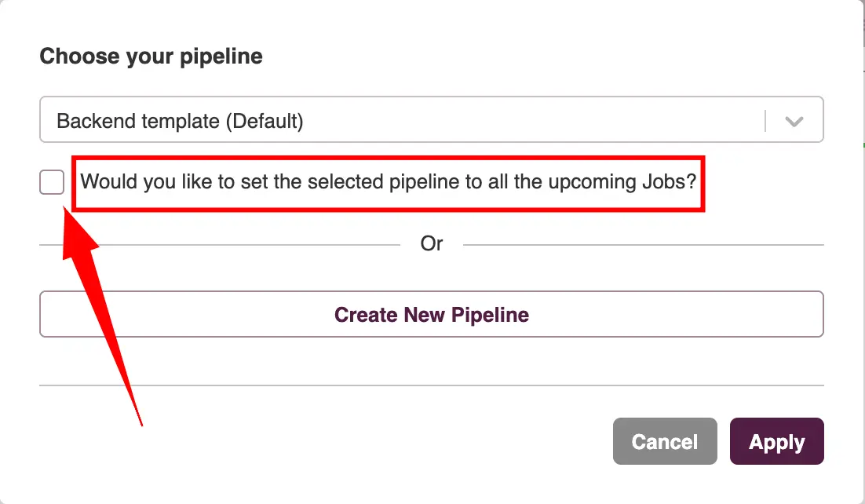This screenshot has width=865, height=504.
Task: Click "Backend template (Default)" selected value text
Action: click(180, 121)
